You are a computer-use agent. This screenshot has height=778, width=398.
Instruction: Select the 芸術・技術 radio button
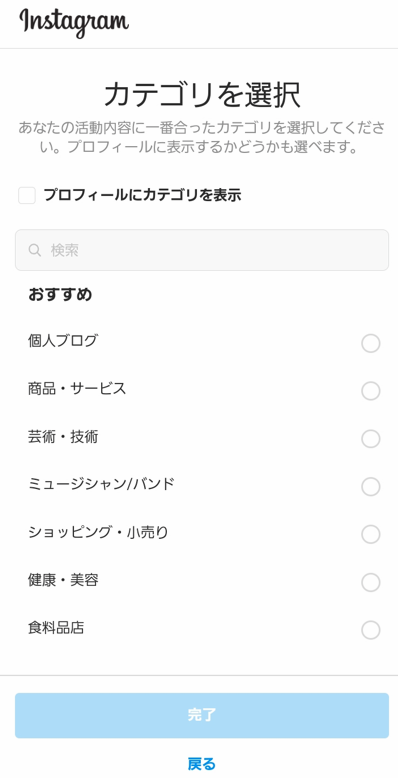point(371,439)
